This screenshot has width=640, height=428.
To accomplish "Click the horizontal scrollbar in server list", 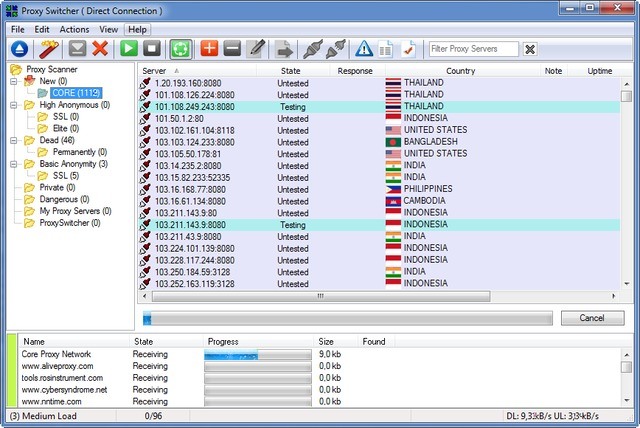I will point(320,296).
